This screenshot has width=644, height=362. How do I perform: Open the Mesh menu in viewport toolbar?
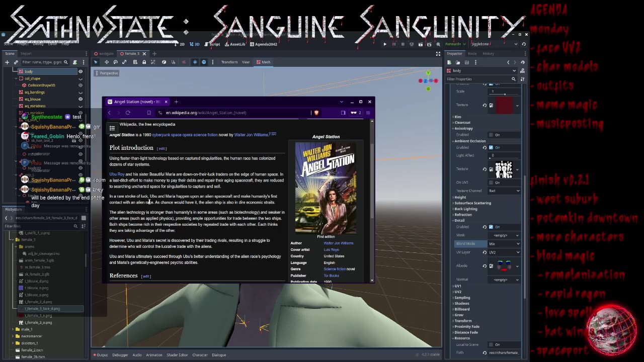click(263, 62)
